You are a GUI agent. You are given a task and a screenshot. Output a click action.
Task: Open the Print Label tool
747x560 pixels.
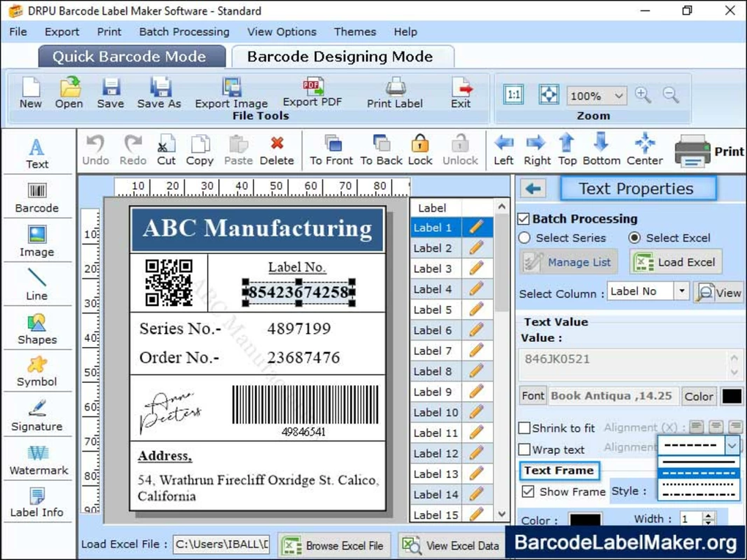click(x=394, y=92)
